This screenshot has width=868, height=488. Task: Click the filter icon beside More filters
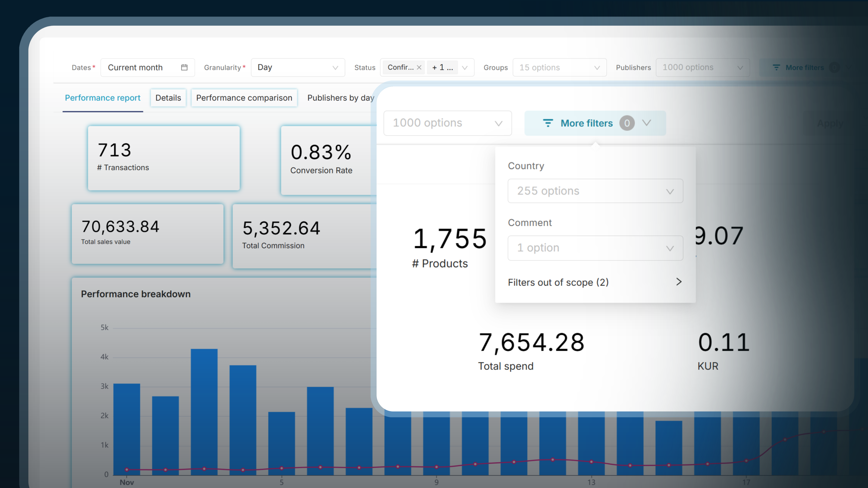point(548,123)
